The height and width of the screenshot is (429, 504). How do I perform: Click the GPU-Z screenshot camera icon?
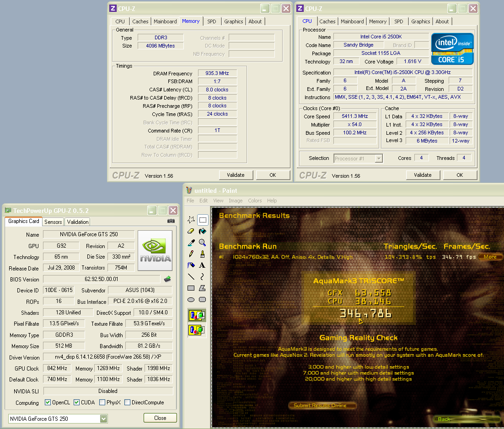[x=171, y=221]
